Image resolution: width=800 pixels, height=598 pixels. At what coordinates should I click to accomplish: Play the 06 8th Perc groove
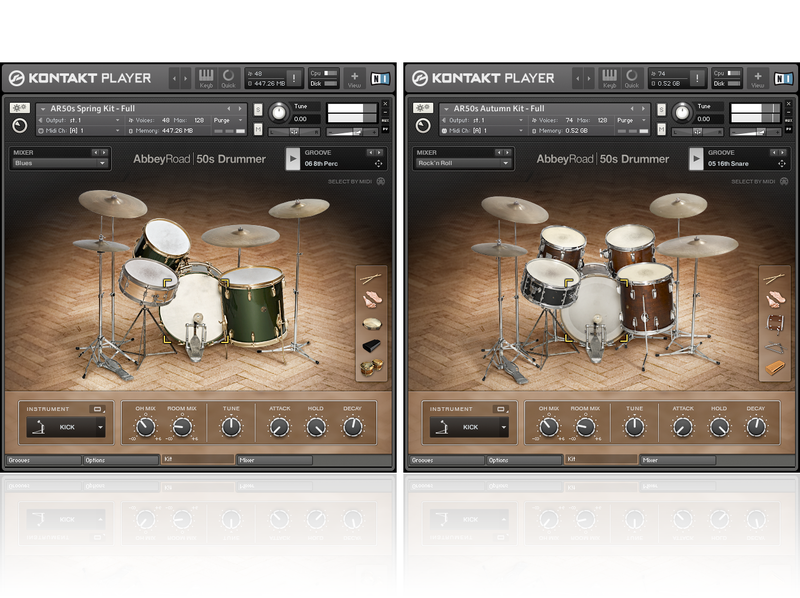pos(293,159)
